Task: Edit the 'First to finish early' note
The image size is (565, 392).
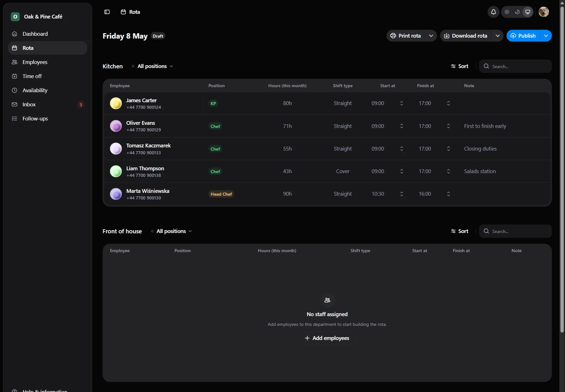Action: (485, 126)
